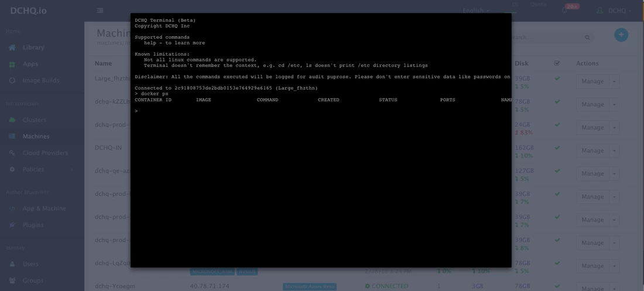Toggle the check mark in dchq-qe-az row
Screen dimensions: 644x291
(557, 170)
